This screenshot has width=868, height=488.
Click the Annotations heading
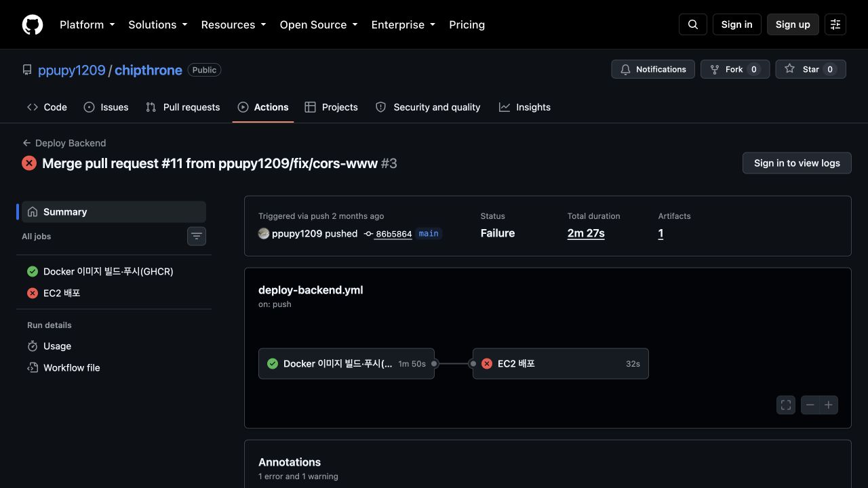pyautogui.click(x=290, y=462)
